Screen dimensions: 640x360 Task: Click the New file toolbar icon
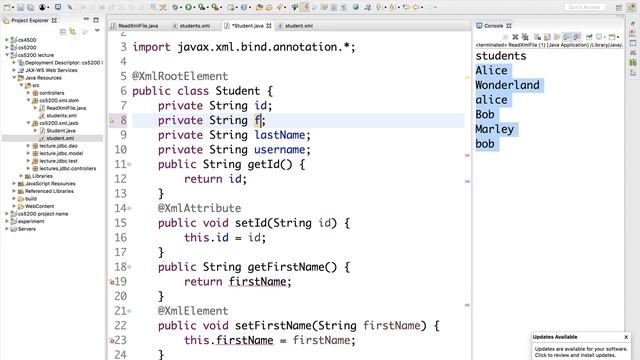(7, 7)
